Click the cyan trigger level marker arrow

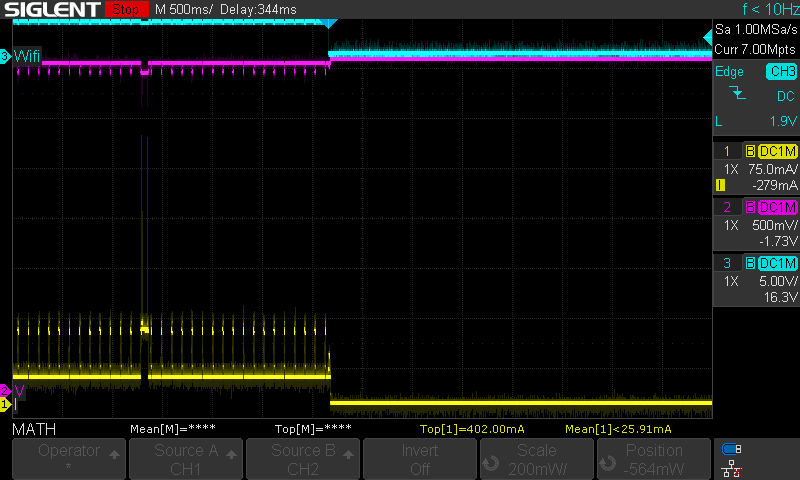click(x=708, y=37)
